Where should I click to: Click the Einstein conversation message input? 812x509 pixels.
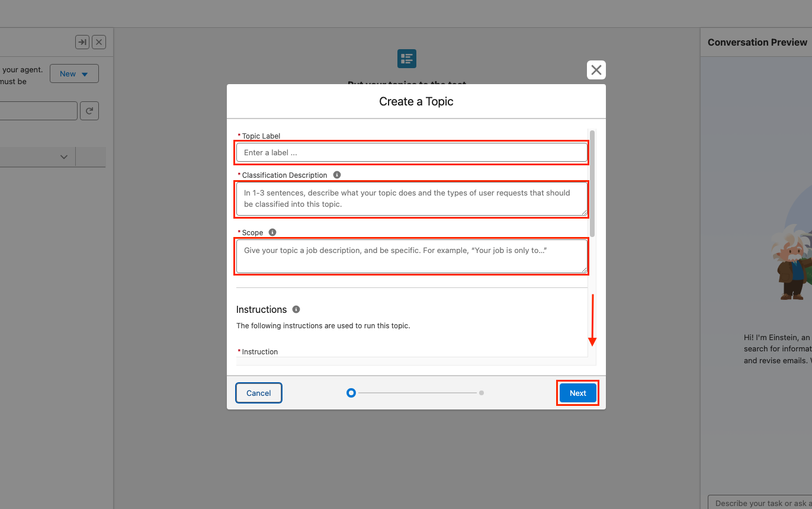761,502
